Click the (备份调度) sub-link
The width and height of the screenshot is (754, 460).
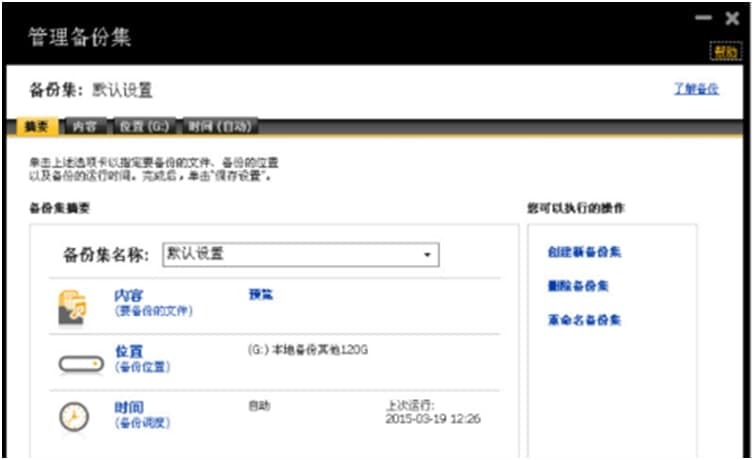tap(143, 423)
